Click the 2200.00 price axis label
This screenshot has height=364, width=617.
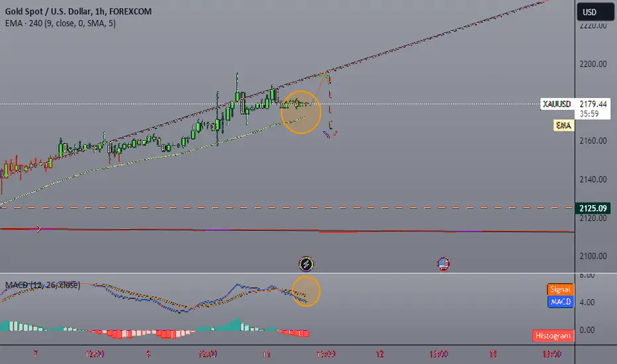(x=593, y=64)
